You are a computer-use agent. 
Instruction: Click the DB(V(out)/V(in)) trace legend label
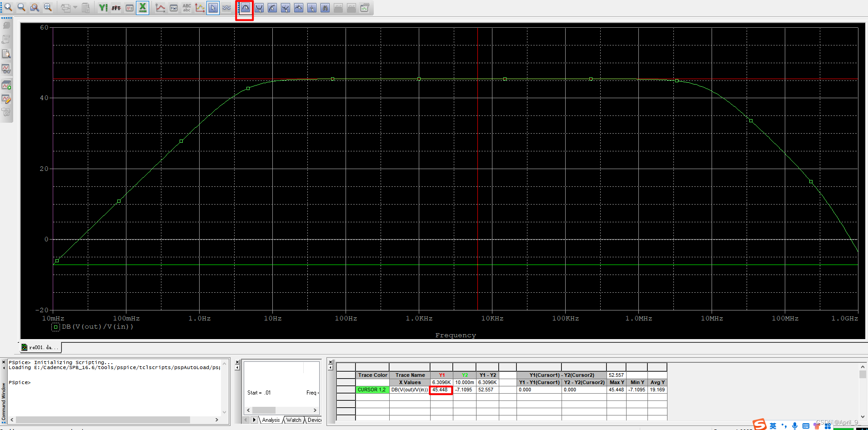(x=98, y=326)
